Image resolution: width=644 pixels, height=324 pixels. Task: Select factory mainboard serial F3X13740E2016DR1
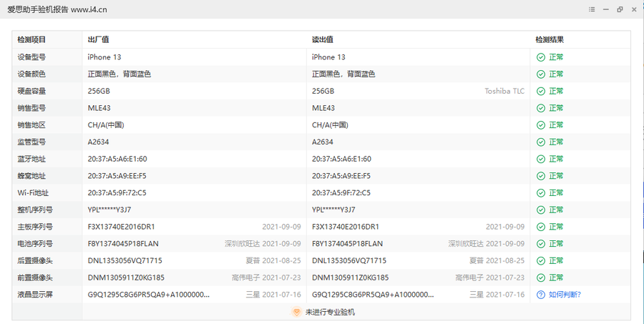pyautogui.click(x=121, y=227)
